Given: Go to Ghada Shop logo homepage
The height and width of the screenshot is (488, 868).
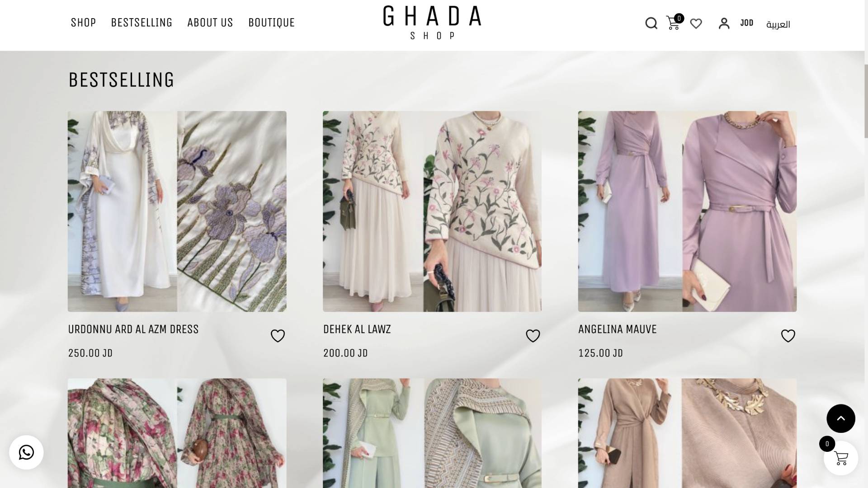Looking at the screenshot, I should point(432,23).
